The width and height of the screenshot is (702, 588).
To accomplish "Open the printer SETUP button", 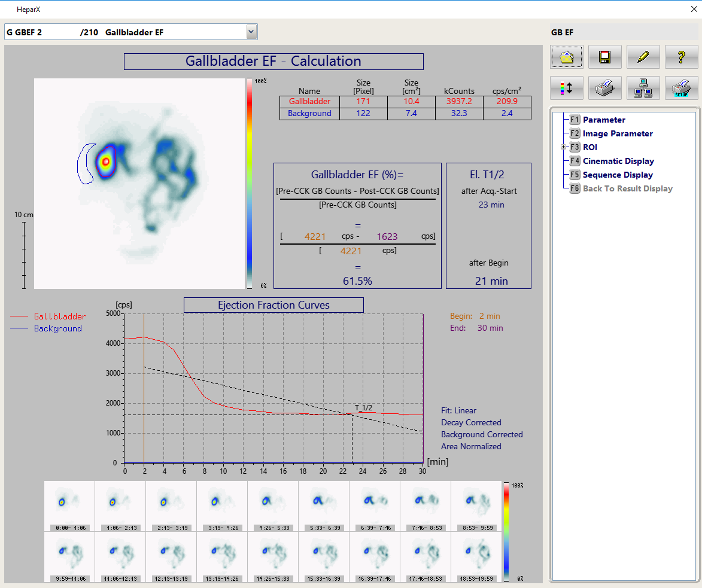I will pyautogui.click(x=681, y=88).
